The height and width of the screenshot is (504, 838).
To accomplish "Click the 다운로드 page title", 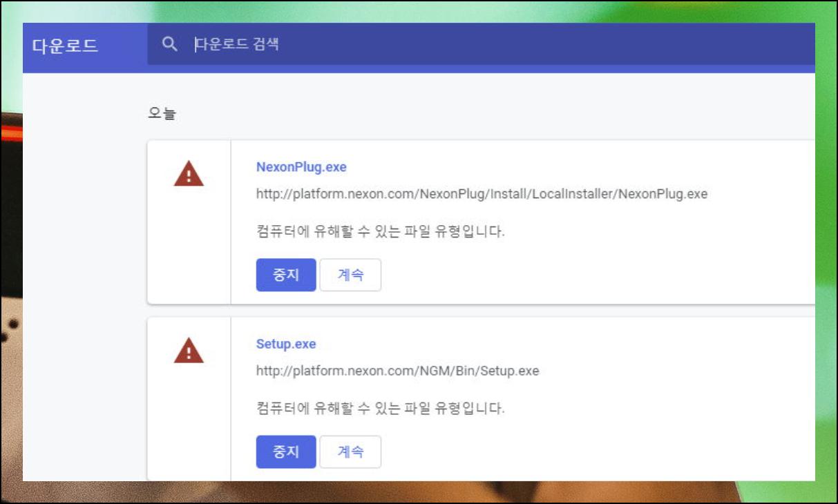I will coord(65,46).
